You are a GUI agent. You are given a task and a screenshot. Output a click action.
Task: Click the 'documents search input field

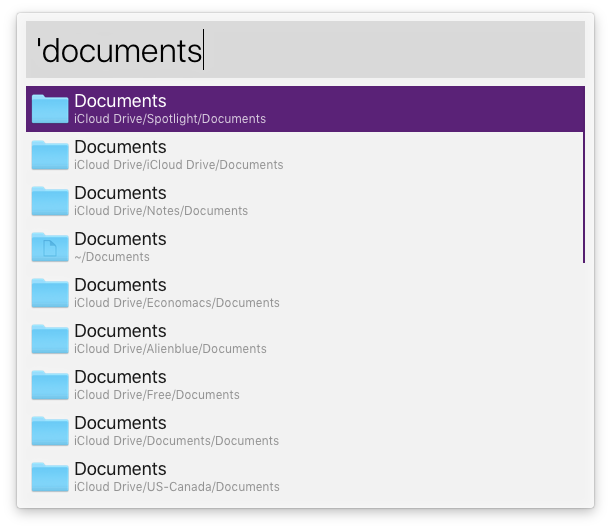(305, 49)
